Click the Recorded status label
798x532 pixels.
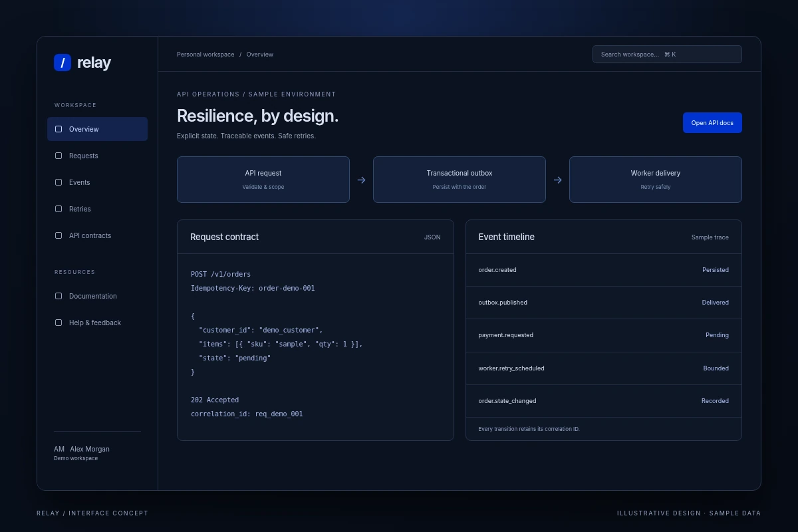(715, 401)
